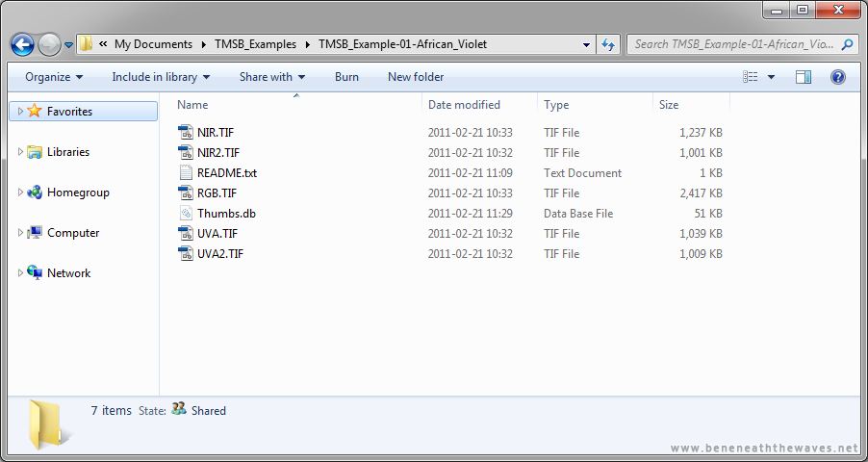Click the Computer icon in the sidebar

pyautogui.click(x=35, y=233)
